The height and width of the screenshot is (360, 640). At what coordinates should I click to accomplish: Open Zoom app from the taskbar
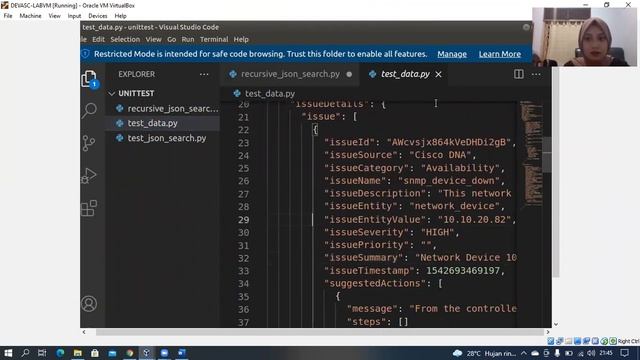164,353
